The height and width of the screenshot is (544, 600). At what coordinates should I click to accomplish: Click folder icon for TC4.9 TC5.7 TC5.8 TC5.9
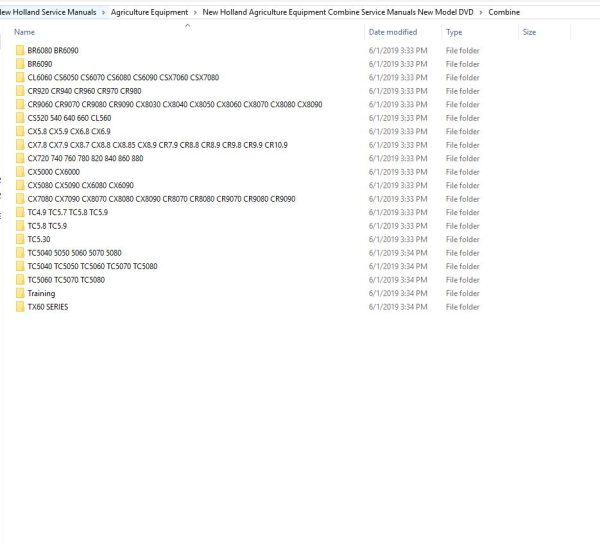coord(20,212)
